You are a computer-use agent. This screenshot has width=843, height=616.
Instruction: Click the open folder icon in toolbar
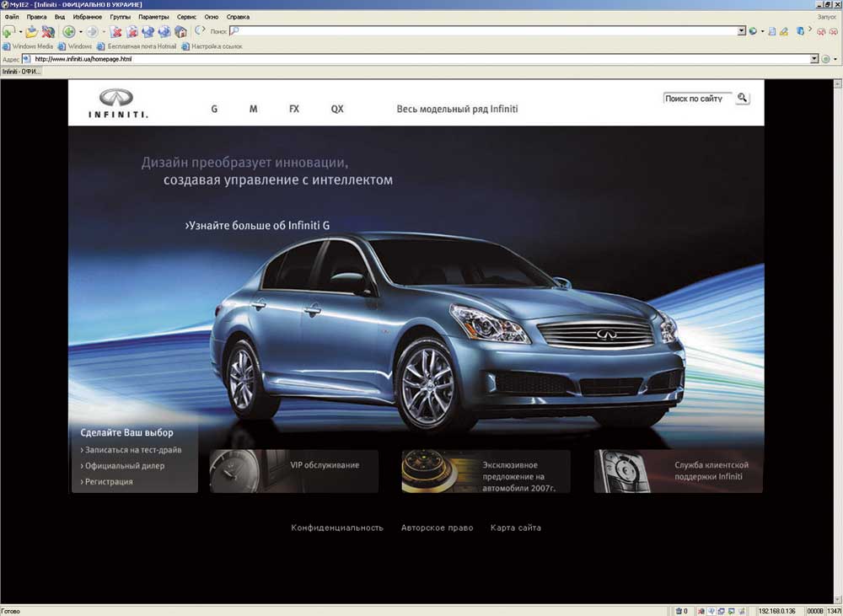point(31,31)
